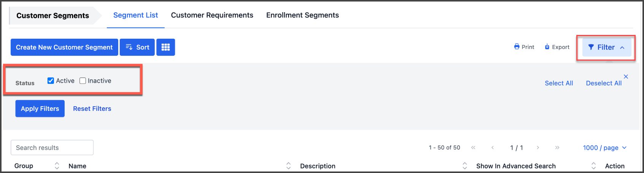Go to previous page arrow

(492, 148)
